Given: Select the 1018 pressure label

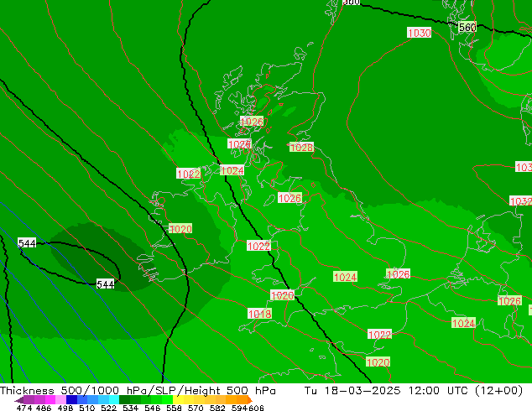Looking at the screenshot, I should pyautogui.click(x=259, y=314).
